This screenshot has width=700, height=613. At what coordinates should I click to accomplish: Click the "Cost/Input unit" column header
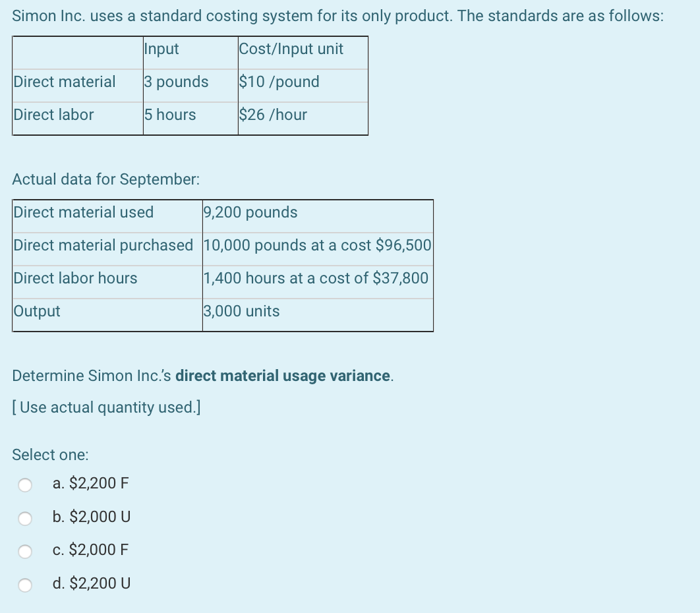pyautogui.click(x=293, y=49)
